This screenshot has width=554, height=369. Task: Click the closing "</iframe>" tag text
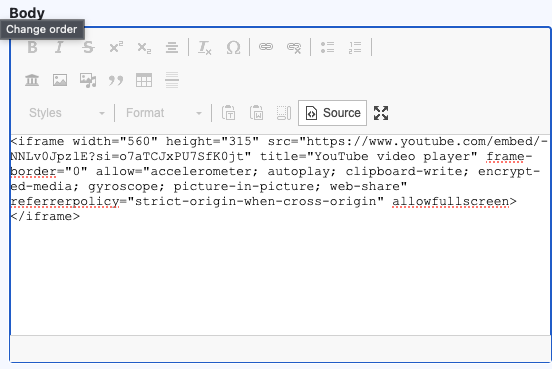click(x=45, y=216)
